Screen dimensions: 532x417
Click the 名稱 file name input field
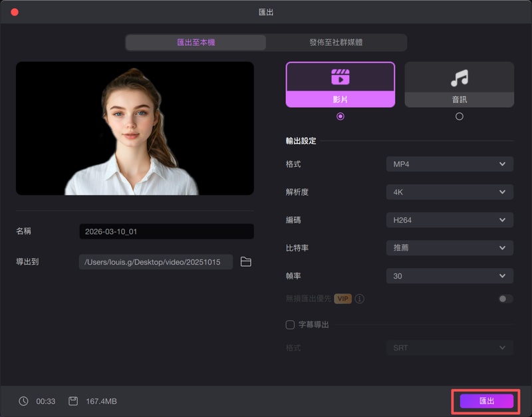pos(166,231)
